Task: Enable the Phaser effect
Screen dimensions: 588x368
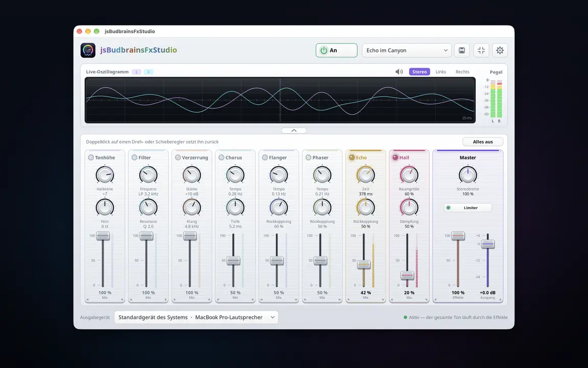Action: click(x=308, y=157)
